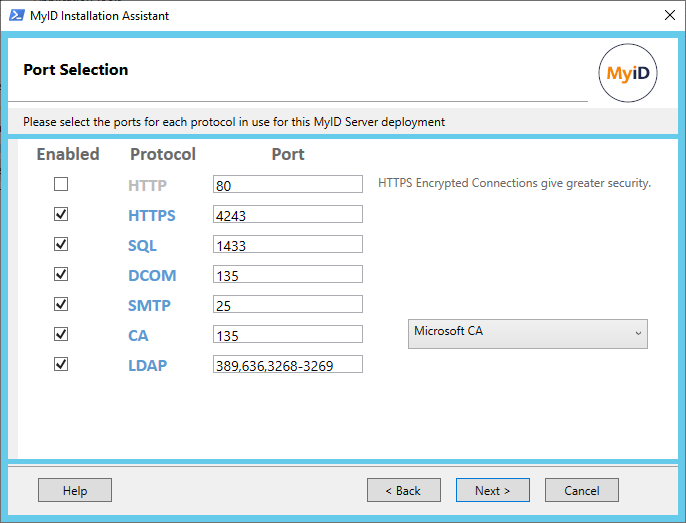Click the SMTP port field showing 25
The width and height of the screenshot is (686, 523).
point(287,304)
